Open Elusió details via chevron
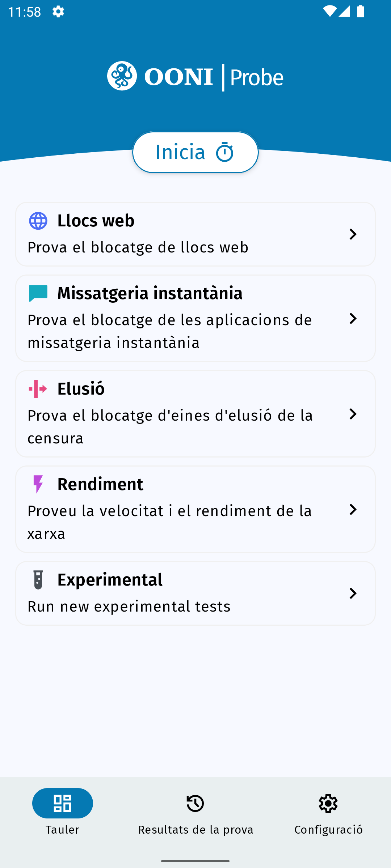Screen dimensions: 391x868 [x=353, y=414]
